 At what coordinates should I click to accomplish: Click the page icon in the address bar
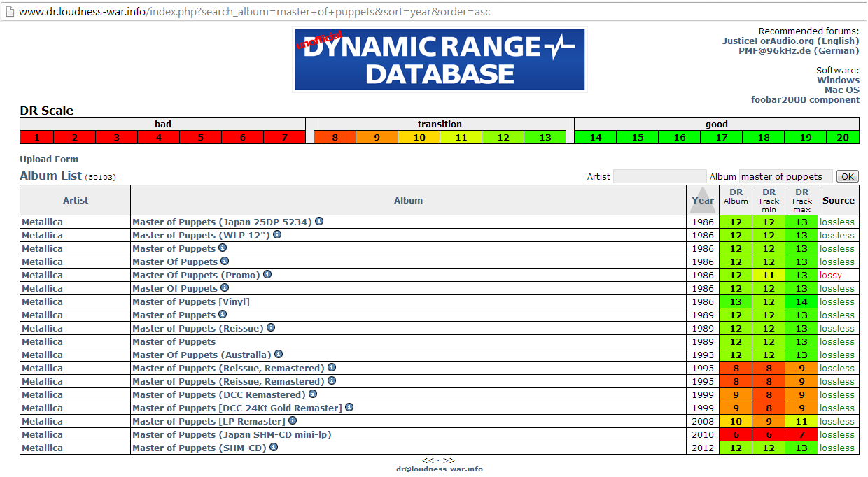(x=9, y=11)
